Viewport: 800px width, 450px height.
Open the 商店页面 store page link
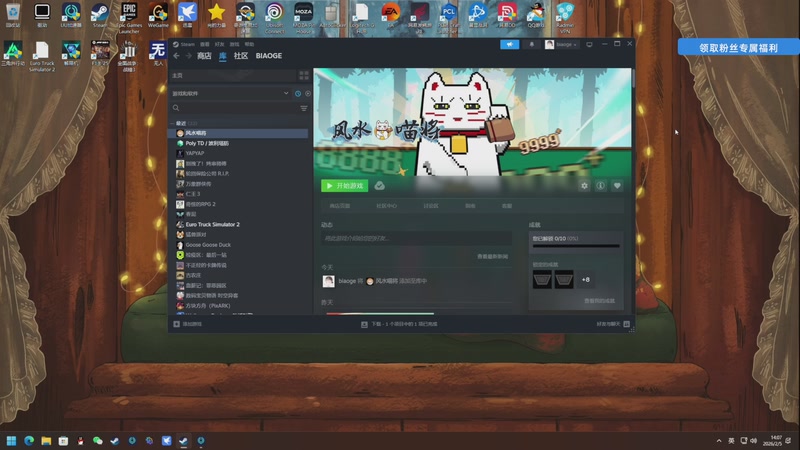pos(340,206)
